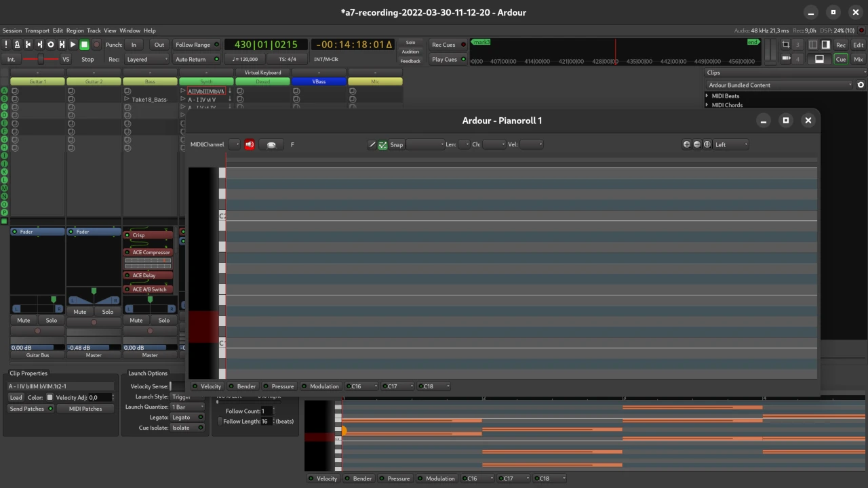
Task: Click the panic exclamation icon in transport bar
Action: click(x=6, y=45)
